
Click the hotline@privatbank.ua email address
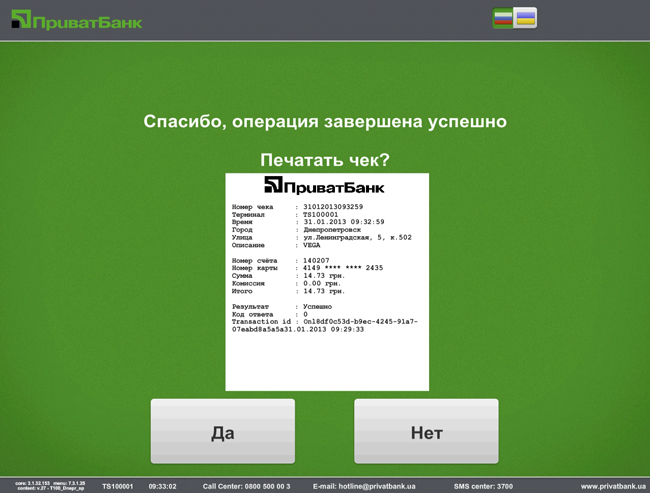tap(364, 486)
